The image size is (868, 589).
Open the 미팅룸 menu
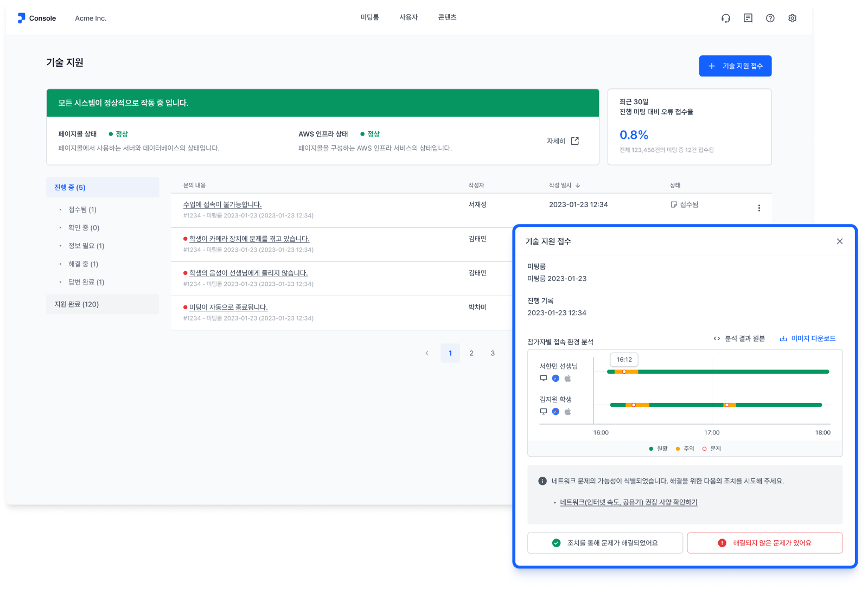tap(370, 17)
